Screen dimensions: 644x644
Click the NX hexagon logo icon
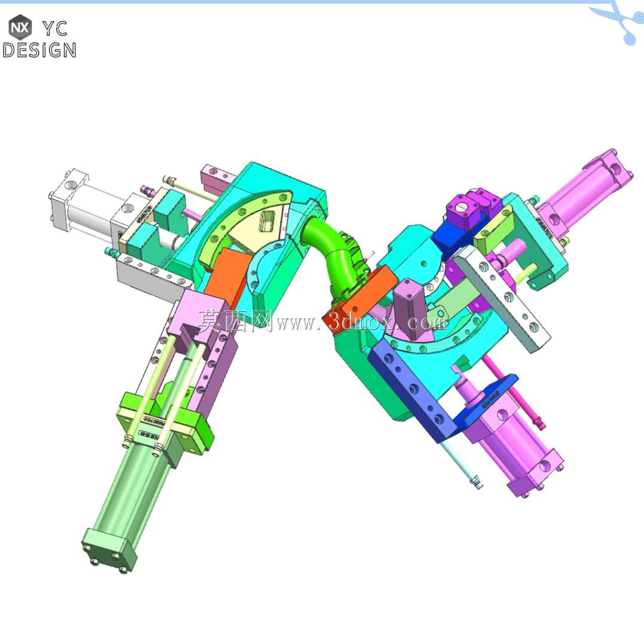20,27
